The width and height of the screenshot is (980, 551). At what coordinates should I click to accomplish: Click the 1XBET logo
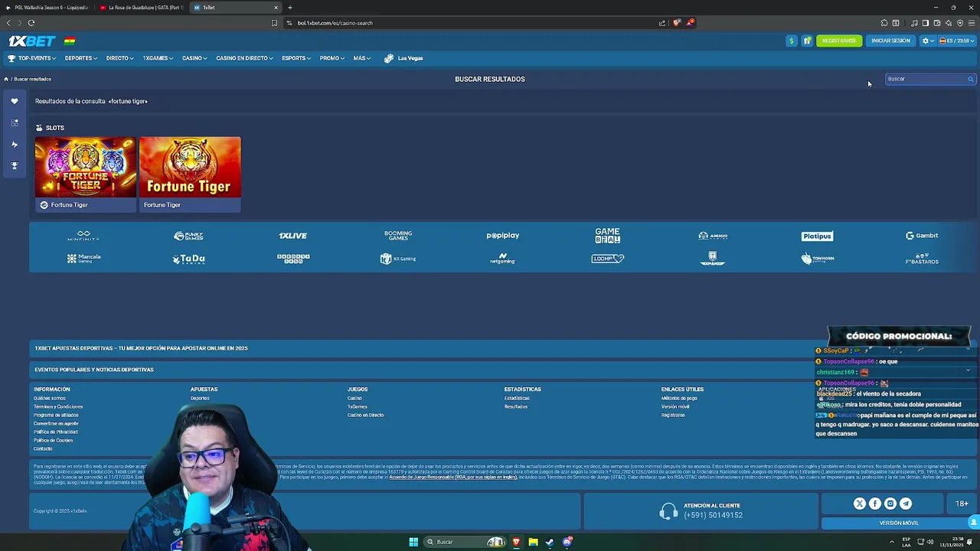pos(31,41)
